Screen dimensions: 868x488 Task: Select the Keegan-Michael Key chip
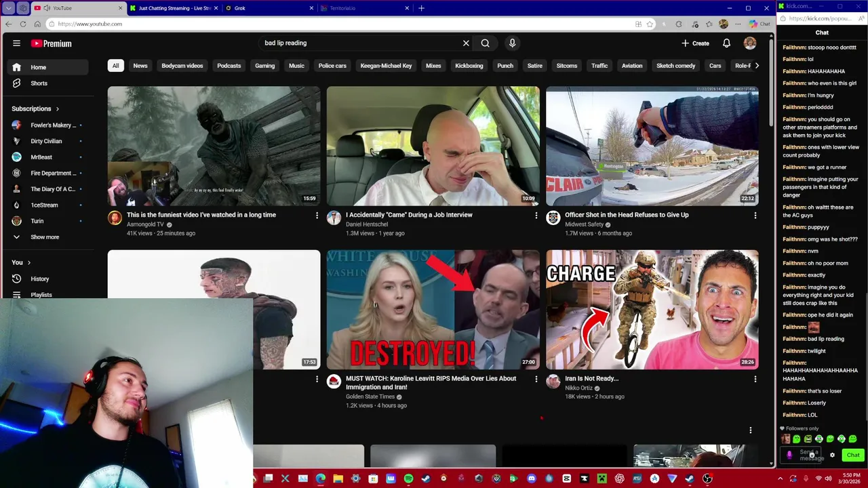[x=386, y=66]
